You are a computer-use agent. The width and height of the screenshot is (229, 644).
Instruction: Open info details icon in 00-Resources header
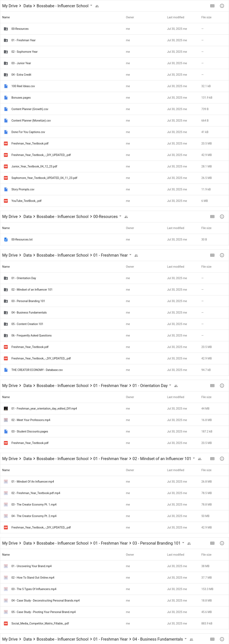click(222, 217)
